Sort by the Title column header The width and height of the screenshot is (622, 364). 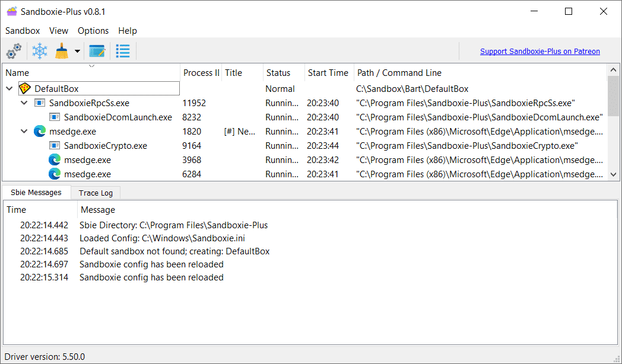[242, 73]
